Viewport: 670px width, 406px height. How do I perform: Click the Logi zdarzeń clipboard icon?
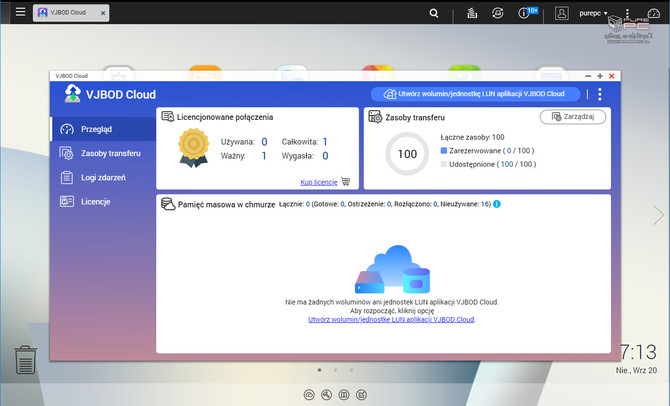click(x=67, y=177)
